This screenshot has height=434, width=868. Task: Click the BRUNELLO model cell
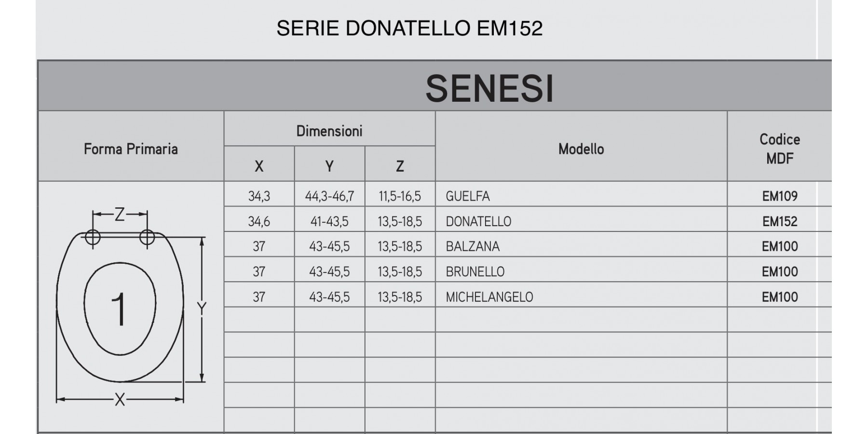tap(475, 271)
